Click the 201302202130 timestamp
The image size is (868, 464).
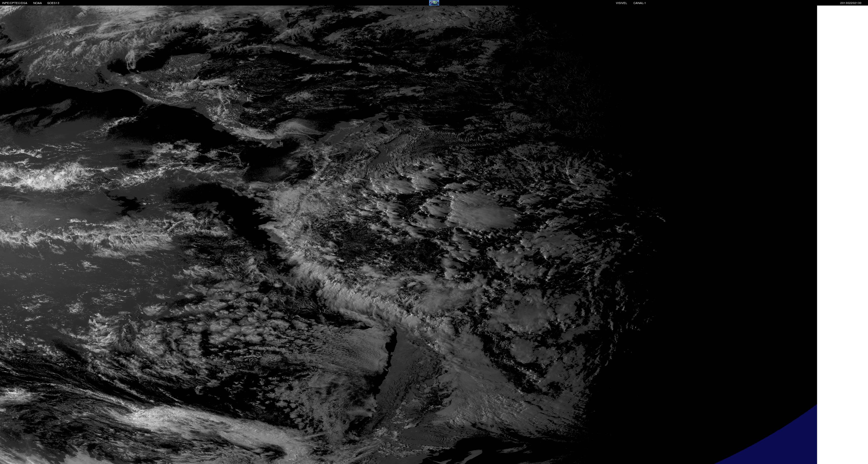tap(850, 3)
